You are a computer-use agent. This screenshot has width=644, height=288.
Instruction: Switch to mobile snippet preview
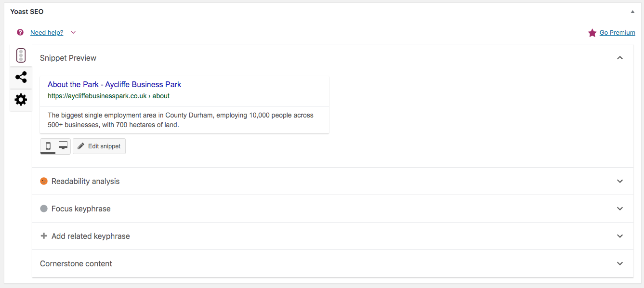(48, 146)
